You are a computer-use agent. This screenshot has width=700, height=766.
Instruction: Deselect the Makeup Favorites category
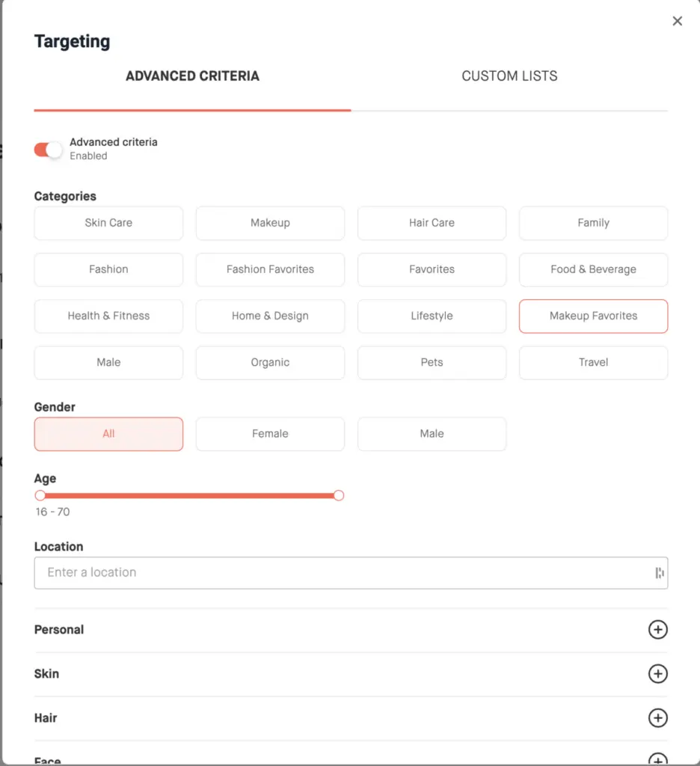click(x=593, y=316)
